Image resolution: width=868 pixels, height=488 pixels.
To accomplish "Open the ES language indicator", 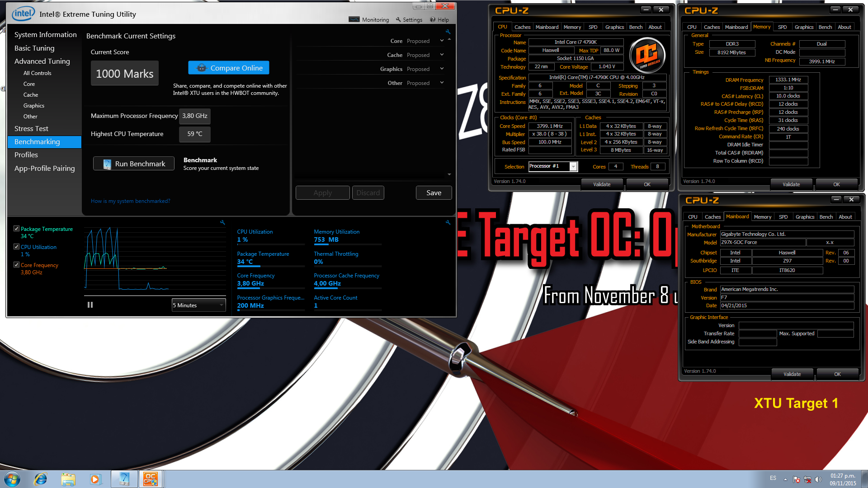I will click(773, 478).
